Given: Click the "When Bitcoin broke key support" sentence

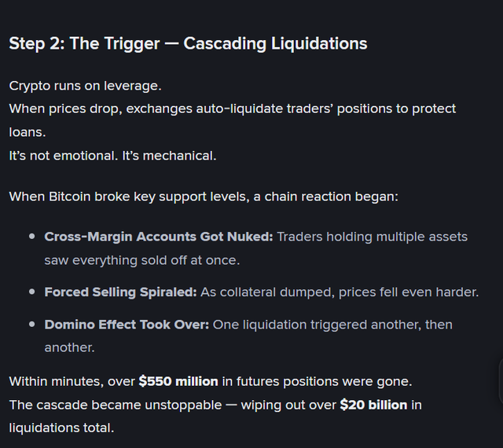Looking at the screenshot, I should click(x=204, y=196).
